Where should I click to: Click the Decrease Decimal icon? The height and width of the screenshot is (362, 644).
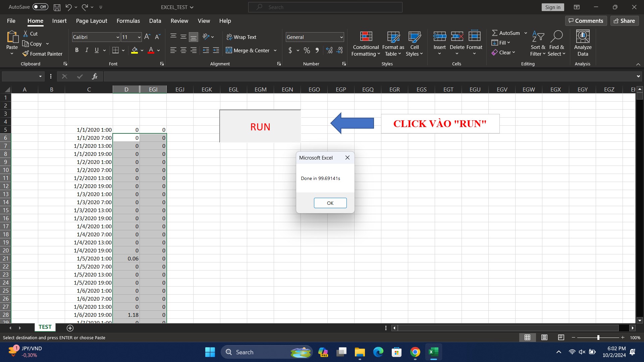[x=339, y=50]
